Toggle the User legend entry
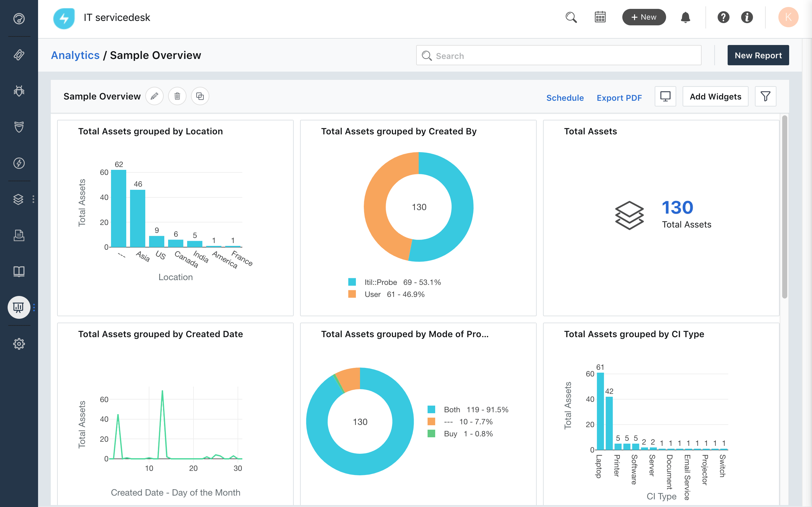812x507 pixels. [372, 294]
